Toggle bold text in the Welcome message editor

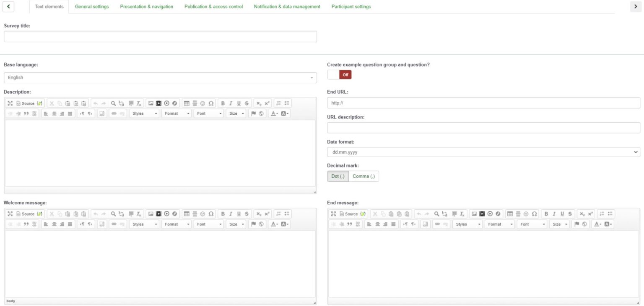pyautogui.click(x=222, y=213)
